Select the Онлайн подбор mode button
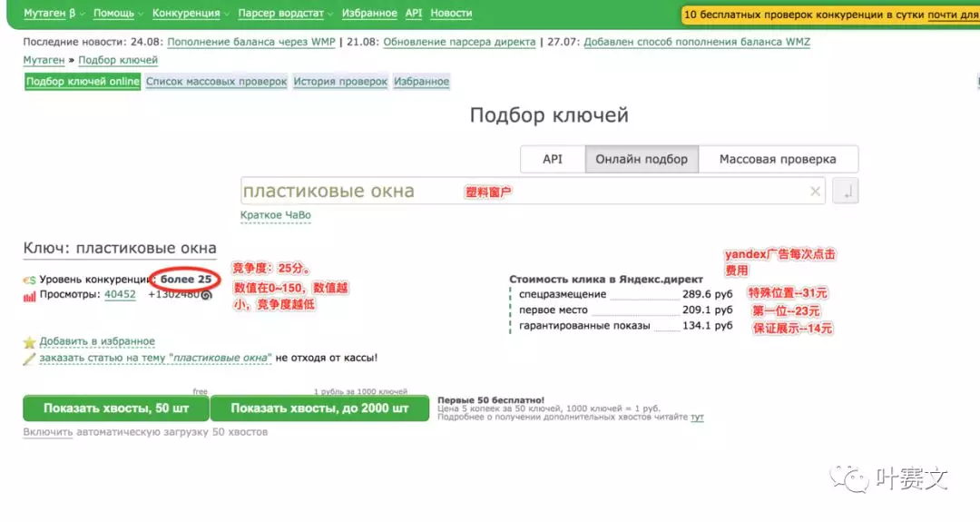 pyautogui.click(x=642, y=160)
